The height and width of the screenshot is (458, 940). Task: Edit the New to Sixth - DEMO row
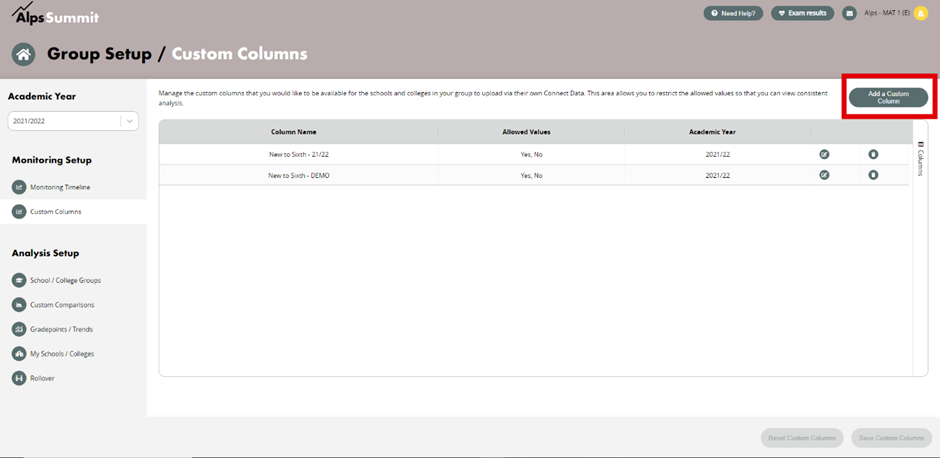coord(824,175)
